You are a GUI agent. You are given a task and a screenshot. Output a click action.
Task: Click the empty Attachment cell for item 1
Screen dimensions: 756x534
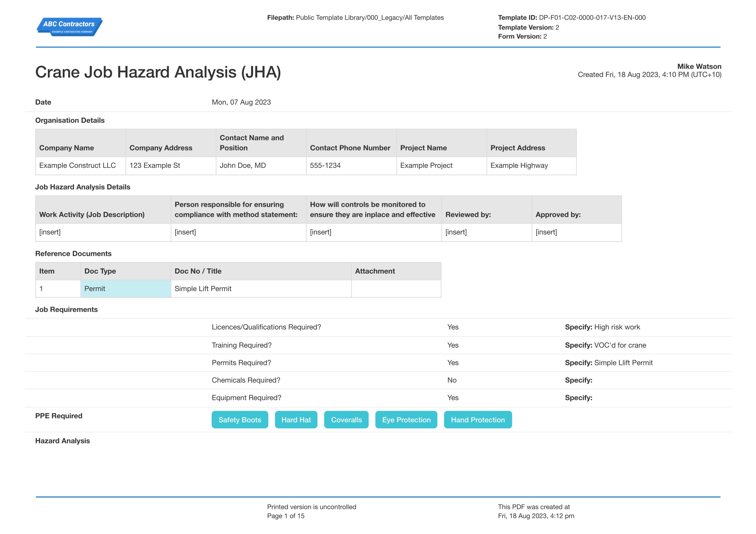coord(396,288)
